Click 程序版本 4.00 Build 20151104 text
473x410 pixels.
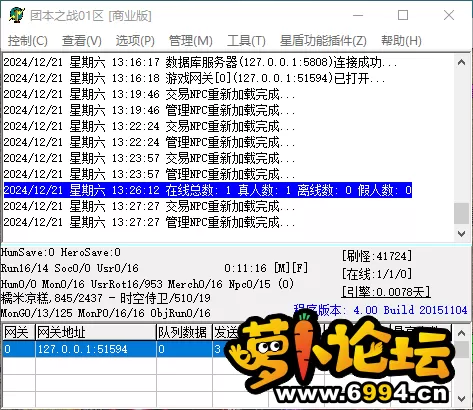tap(380, 310)
